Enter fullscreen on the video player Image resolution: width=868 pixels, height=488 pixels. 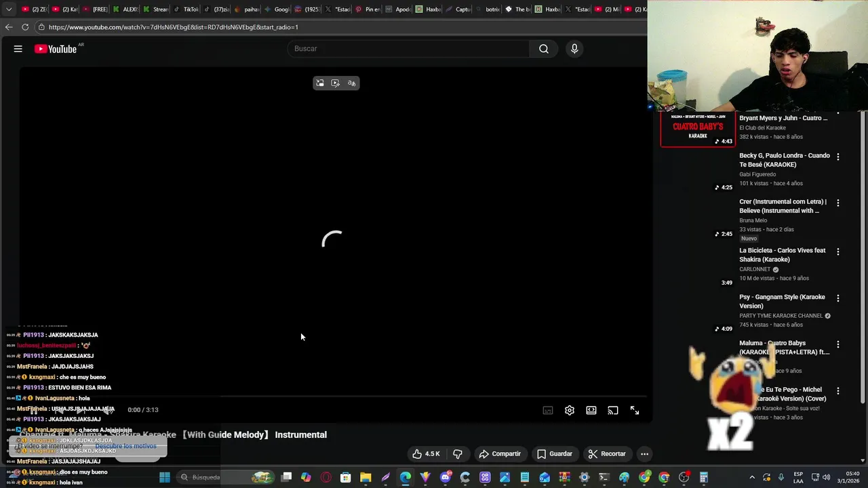tap(635, 410)
